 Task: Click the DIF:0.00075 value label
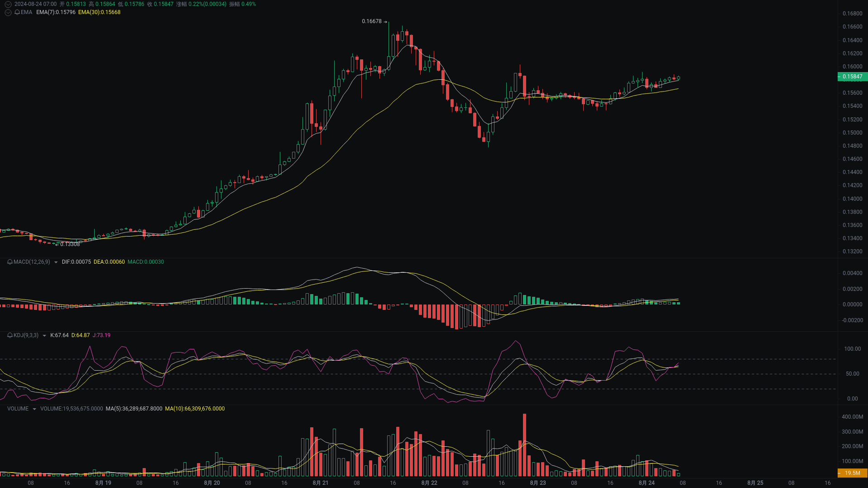(x=76, y=262)
